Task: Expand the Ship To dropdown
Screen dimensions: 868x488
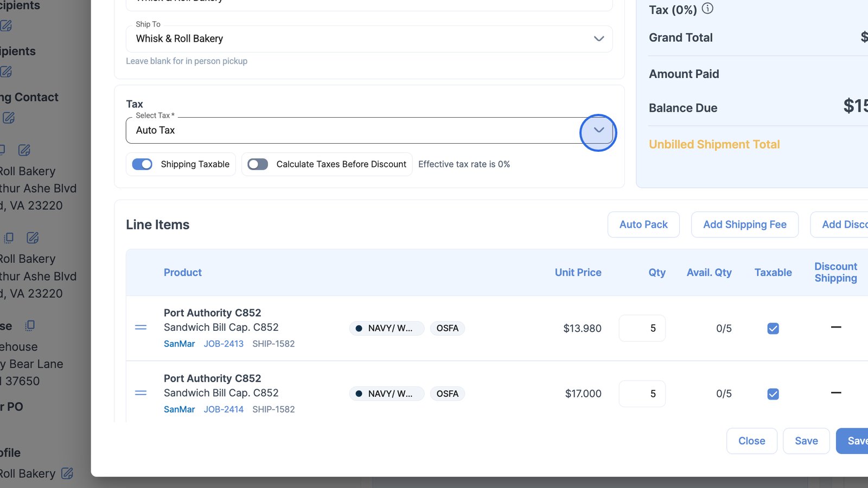Action: pos(598,39)
